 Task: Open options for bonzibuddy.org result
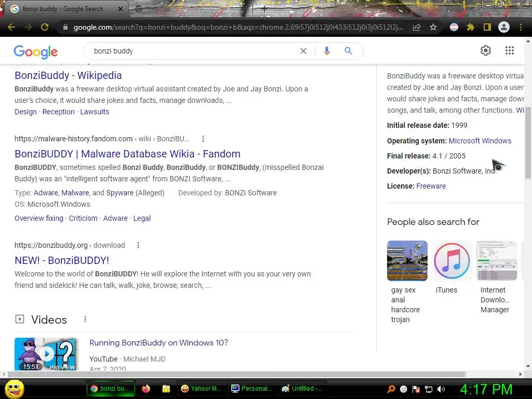click(x=138, y=245)
